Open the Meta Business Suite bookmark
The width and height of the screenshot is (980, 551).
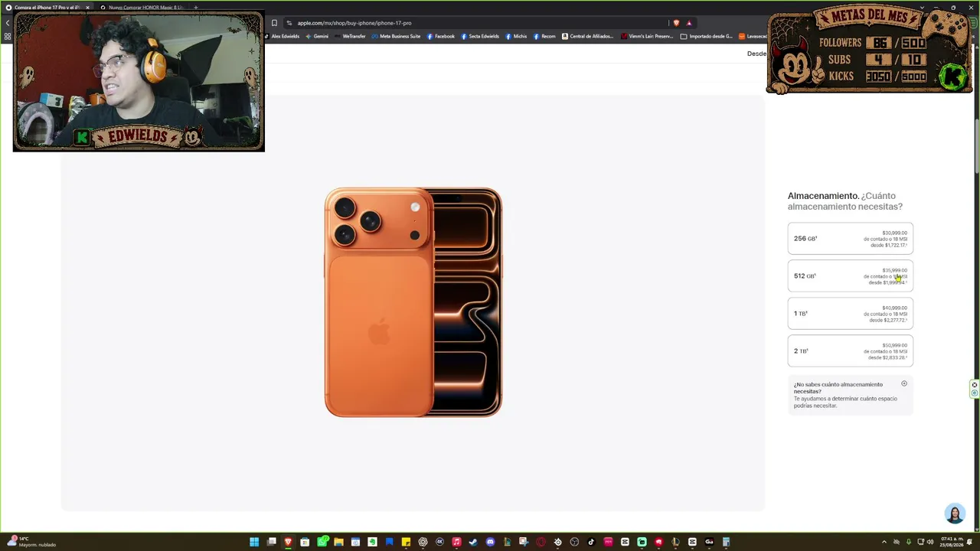(396, 36)
